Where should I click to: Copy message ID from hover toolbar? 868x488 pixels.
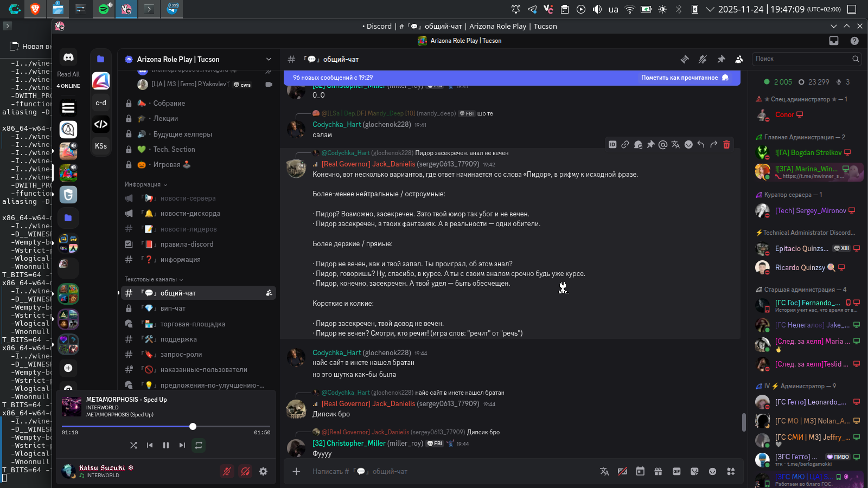tap(612, 144)
